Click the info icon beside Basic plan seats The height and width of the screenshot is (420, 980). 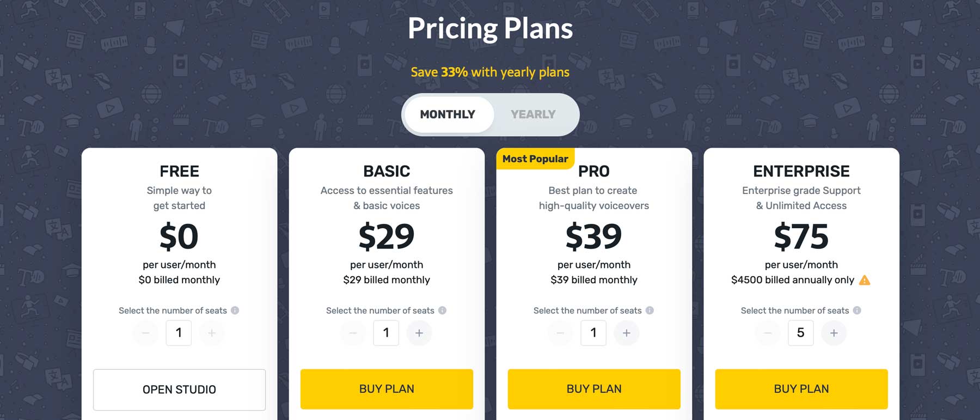click(443, 311)
